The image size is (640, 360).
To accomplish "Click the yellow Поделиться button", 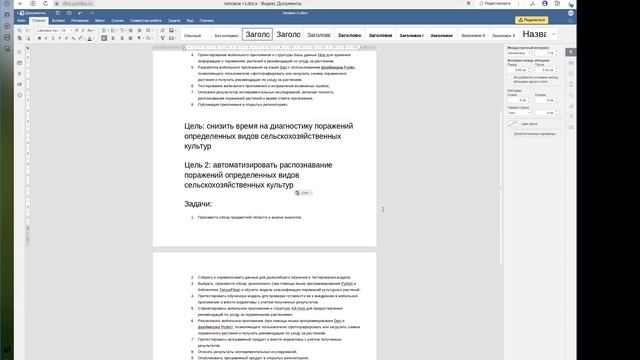I will (531, 20).
